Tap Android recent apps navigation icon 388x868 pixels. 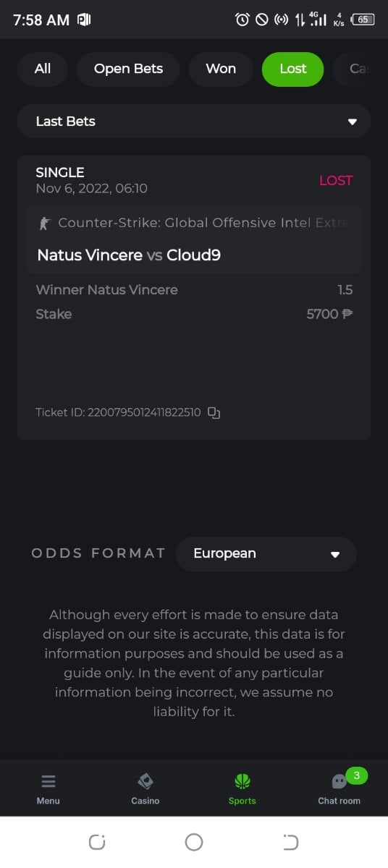(97, 842)
